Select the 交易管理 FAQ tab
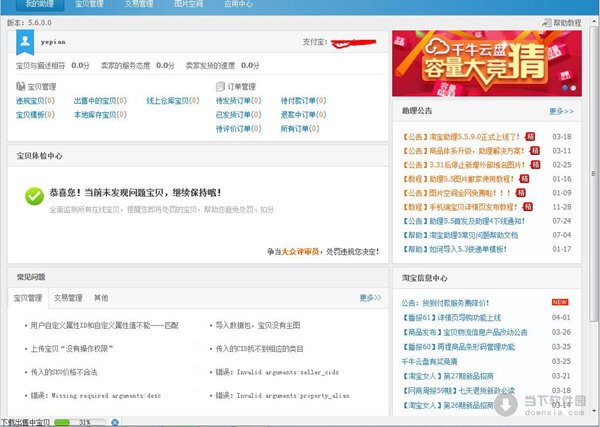This screenshot has width=600, height=427. [68, 298]
